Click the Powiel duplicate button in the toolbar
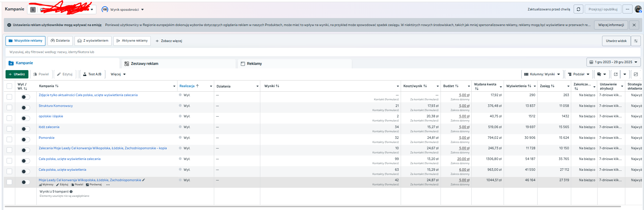This screenshot has height=210, width=644. click(x=41, y=74)
